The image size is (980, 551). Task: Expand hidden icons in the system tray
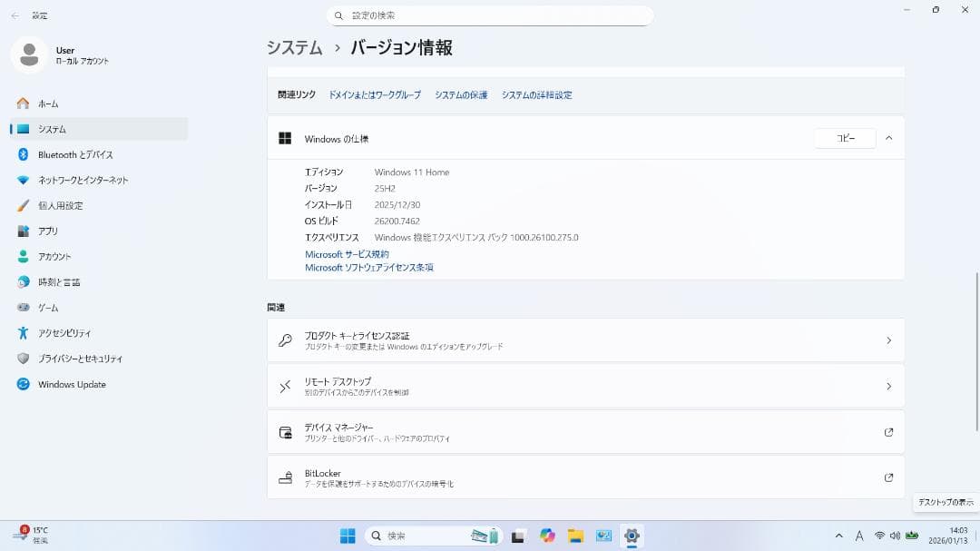839,536
